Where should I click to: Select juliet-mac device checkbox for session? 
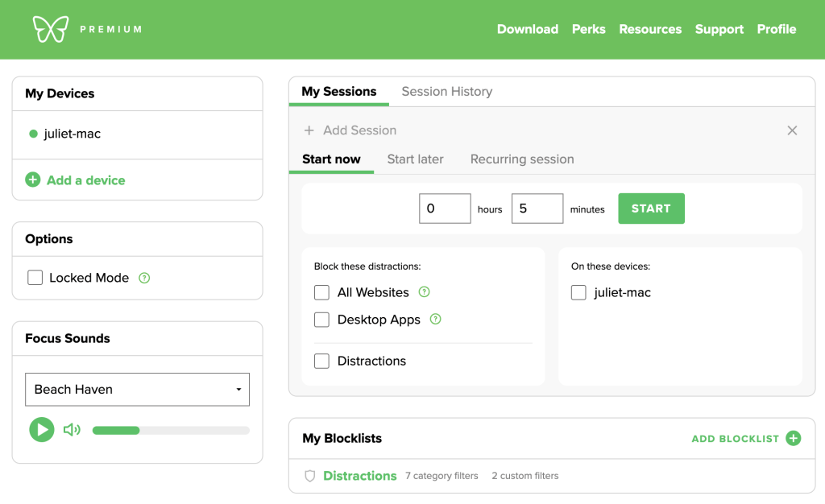click(x=578, y=292)
